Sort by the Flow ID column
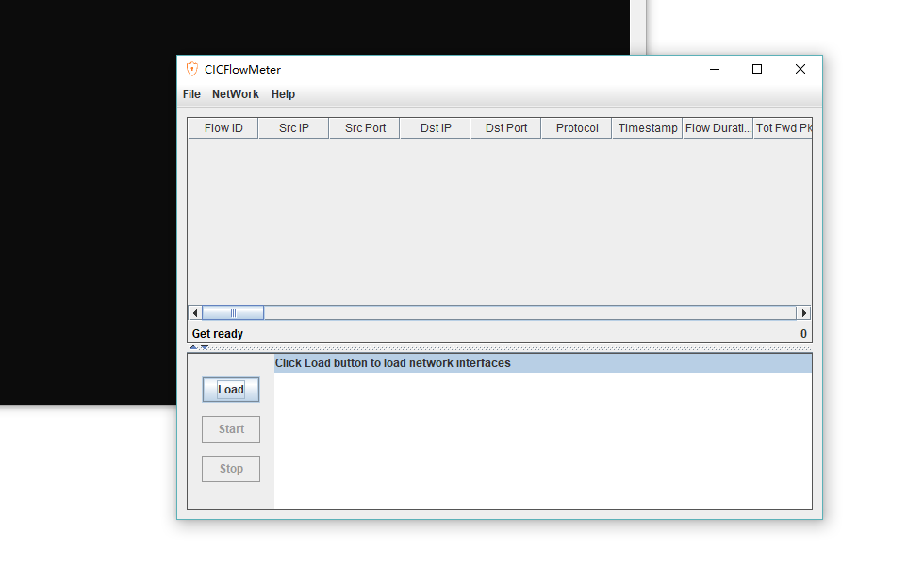This screenshot has height=568, width=924. tap(222, 127)
